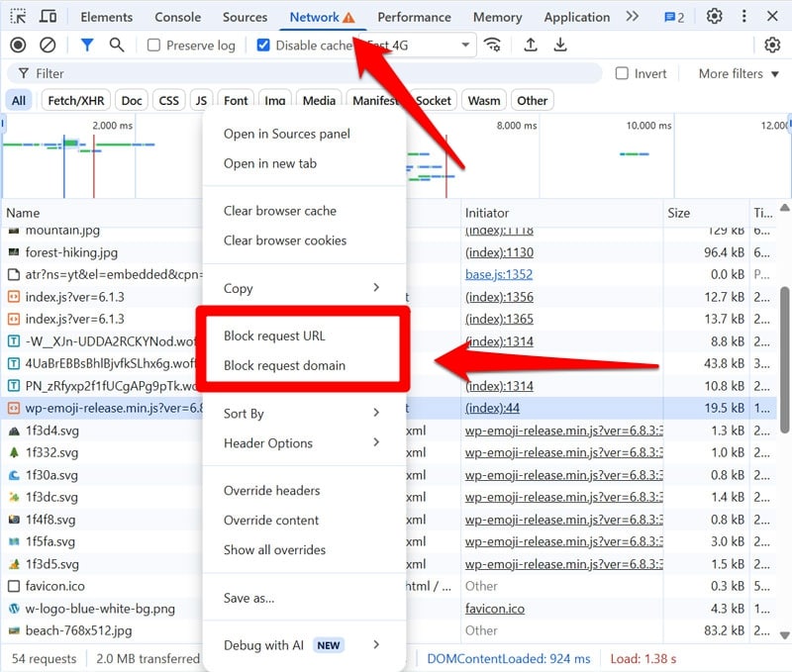Toggle the network filter funnel icon
The height and width of the screenshot is (672, 792).
(86, 45)
